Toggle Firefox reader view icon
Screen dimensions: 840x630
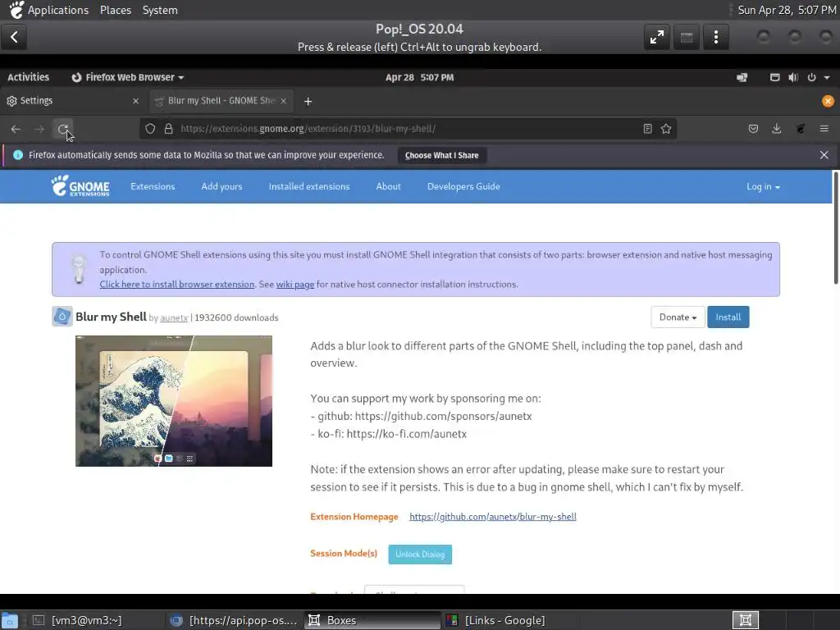coord(648,129)
